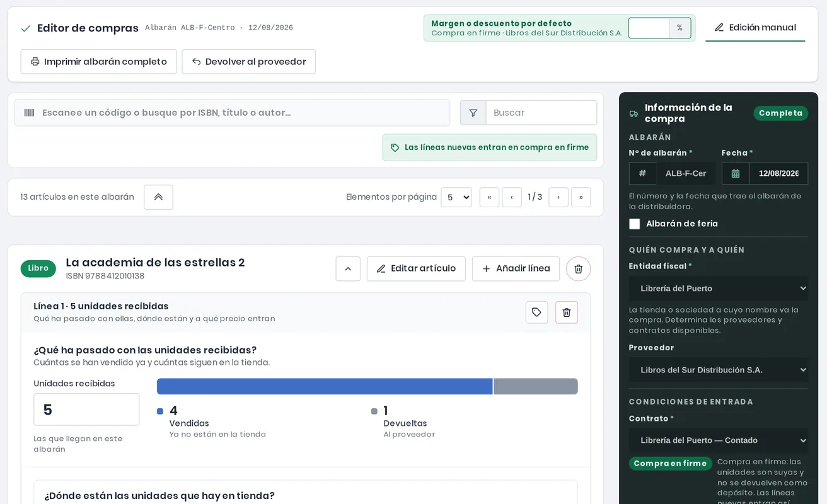
Task: Click the truck icon by Información de la compra
Action: (x=633, y=114)
